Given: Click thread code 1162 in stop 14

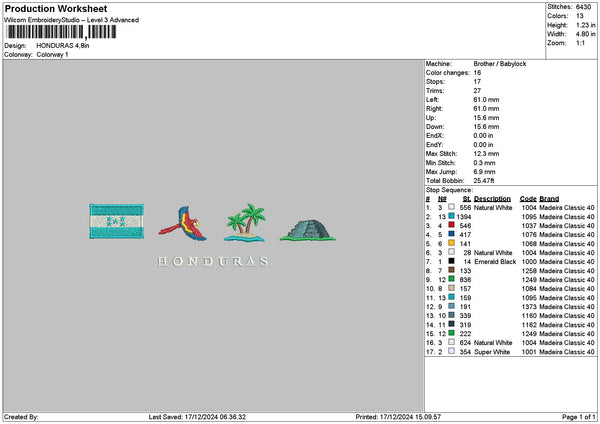Looking at the screenshot, I should pyautogui.click(x=529, y=325).
